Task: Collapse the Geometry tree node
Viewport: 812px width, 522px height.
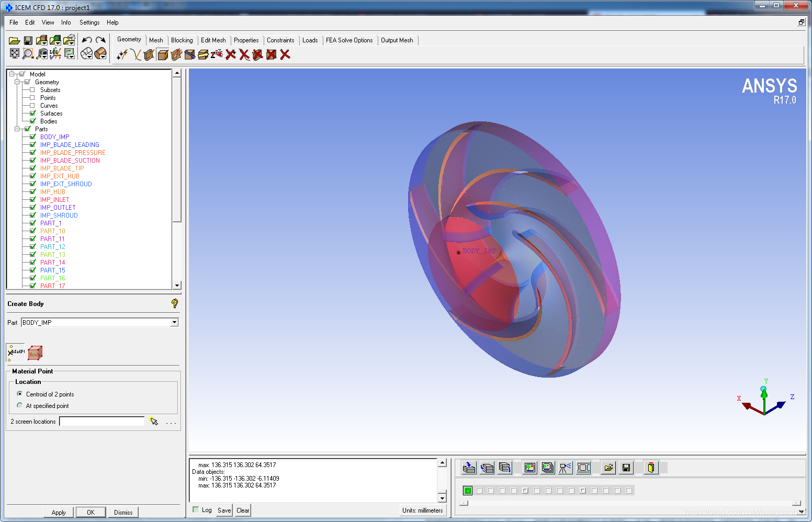Action: [17, 82]
